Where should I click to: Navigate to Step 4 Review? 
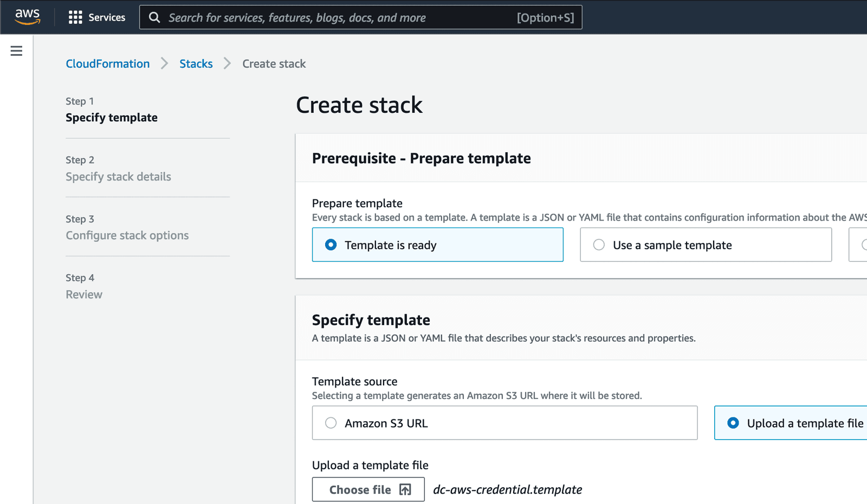point(84,294)
